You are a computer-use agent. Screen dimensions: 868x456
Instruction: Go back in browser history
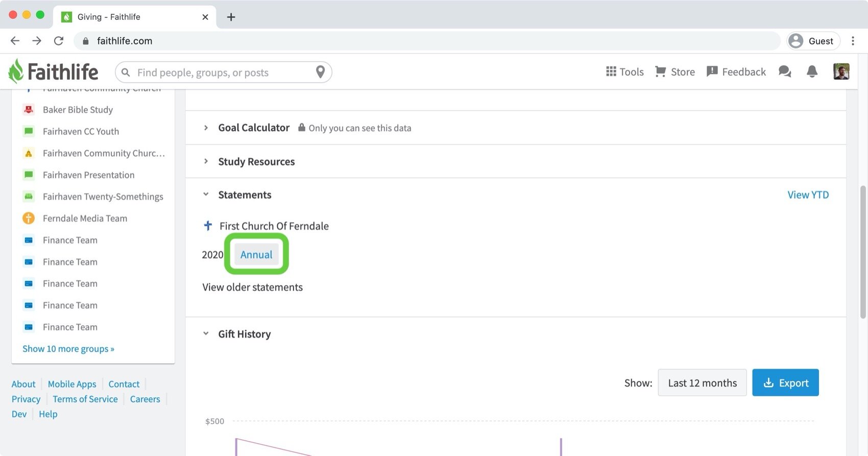coord(15,41)
